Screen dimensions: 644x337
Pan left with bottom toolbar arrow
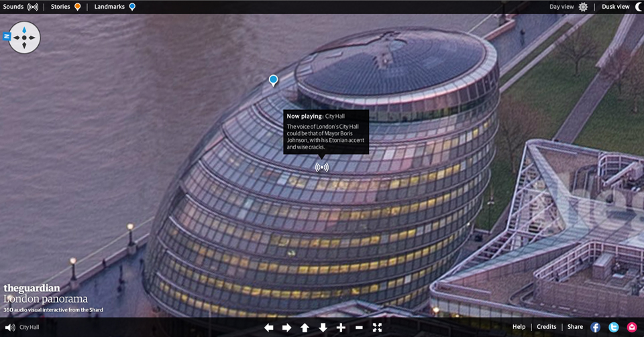(268, 327)
